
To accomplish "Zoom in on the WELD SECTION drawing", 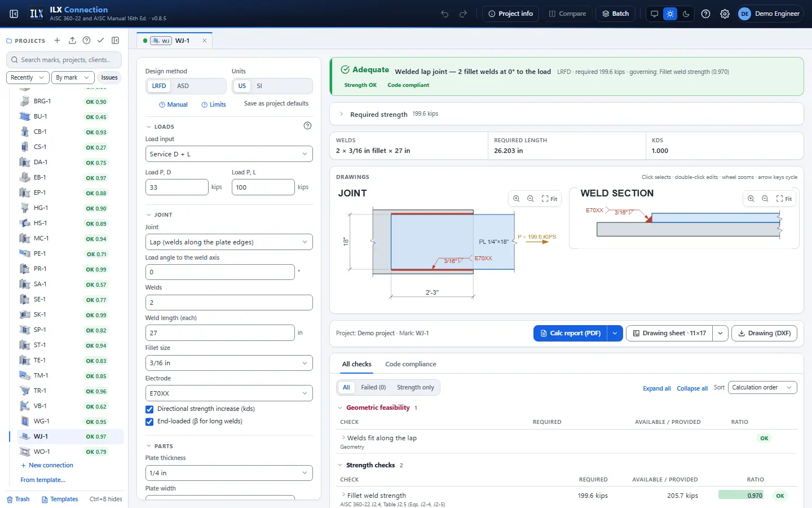I will tap(751, 199).
